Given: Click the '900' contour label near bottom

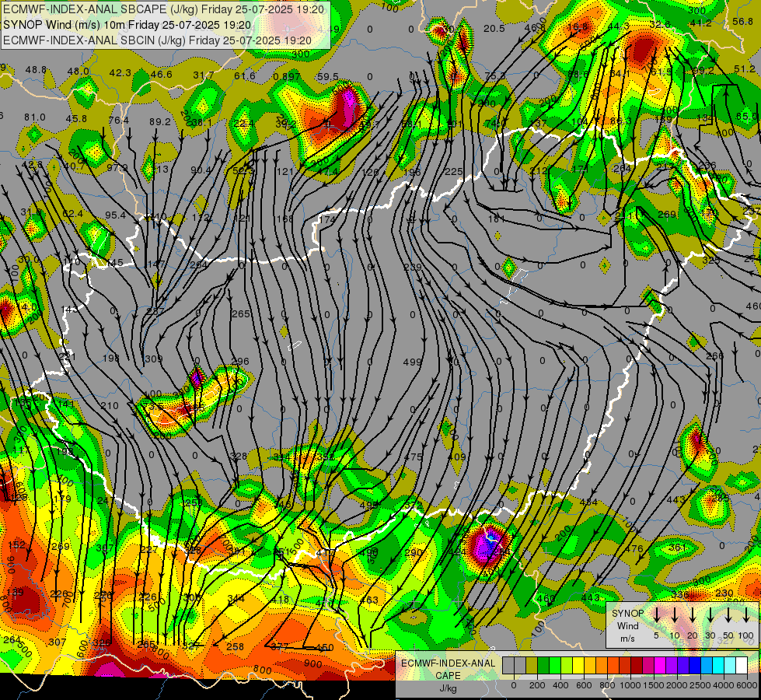Looking at the screenshot, I should [x=313, y=663].
